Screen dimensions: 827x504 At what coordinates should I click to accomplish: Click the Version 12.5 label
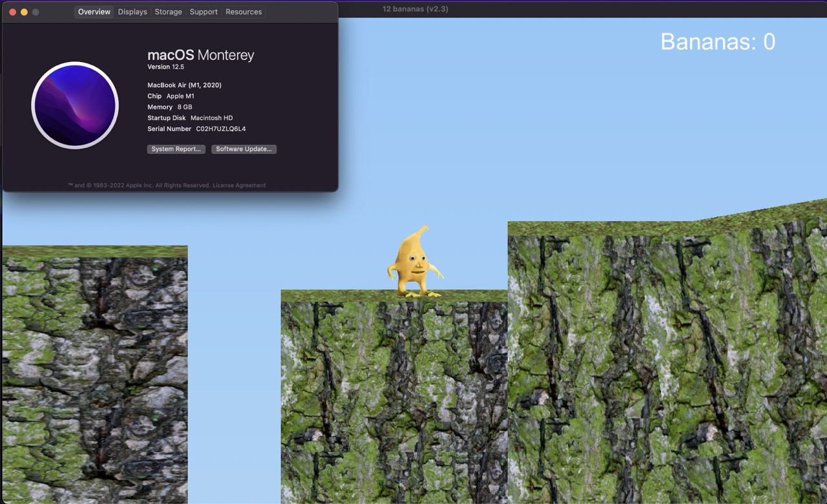tap(165, 67)
